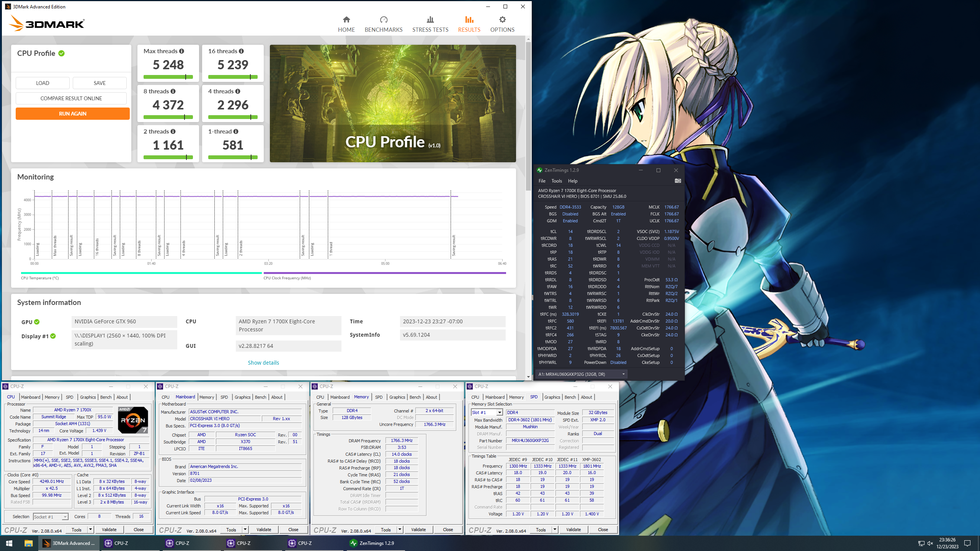
Task: Open Windows Start menu
Action: tap(9, 543)
